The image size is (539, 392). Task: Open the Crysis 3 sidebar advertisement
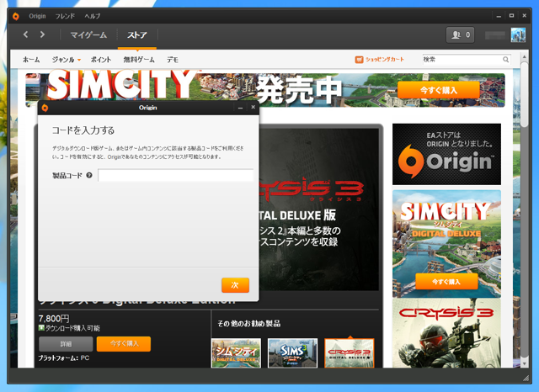[446, 333]
